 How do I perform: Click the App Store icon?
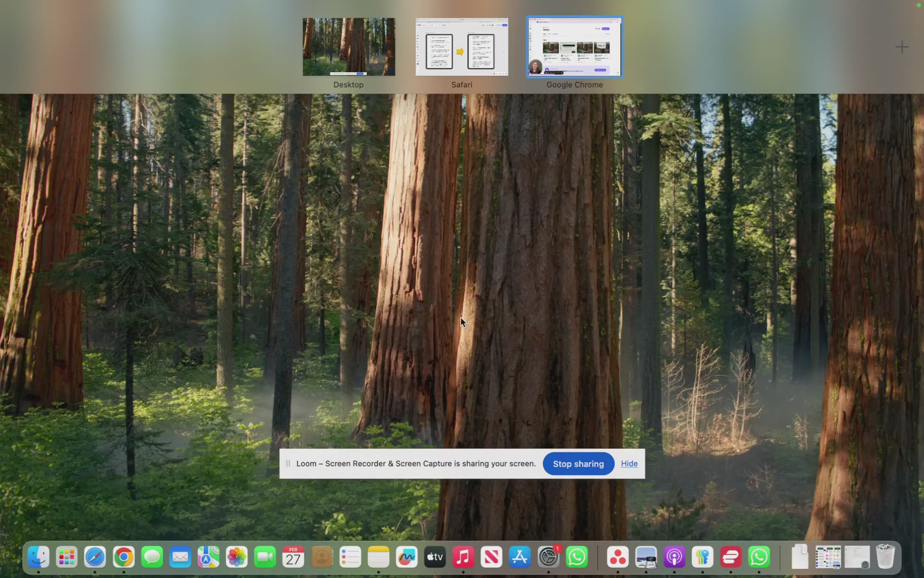click(x=520, y=557)
